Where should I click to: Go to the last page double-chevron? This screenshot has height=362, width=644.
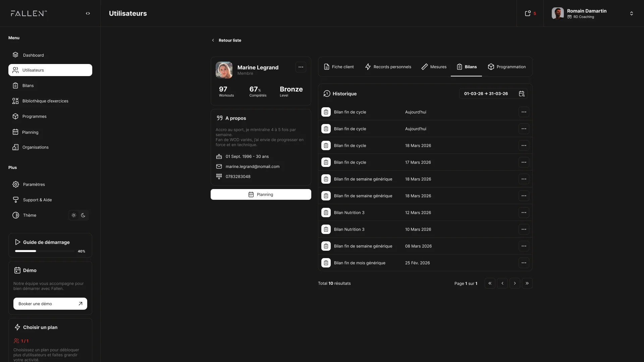(527, 283)
